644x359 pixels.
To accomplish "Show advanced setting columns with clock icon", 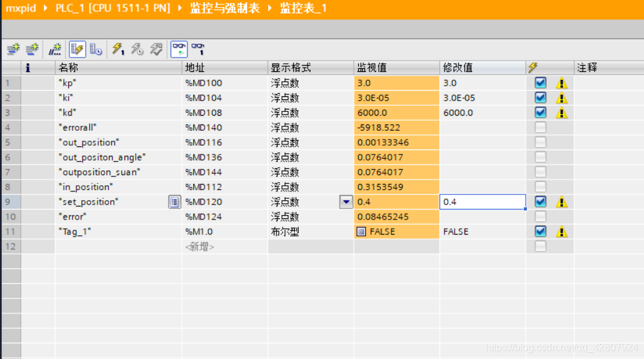I will pos(96,49).
